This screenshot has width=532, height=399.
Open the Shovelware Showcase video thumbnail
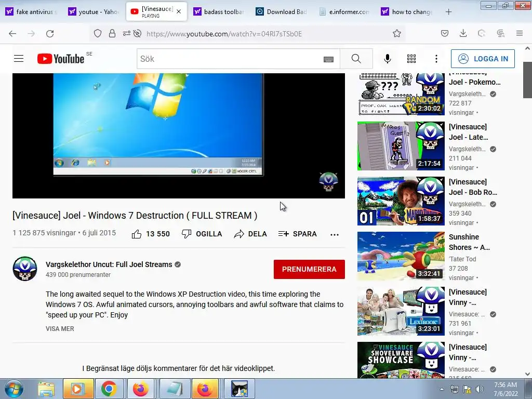401,360
